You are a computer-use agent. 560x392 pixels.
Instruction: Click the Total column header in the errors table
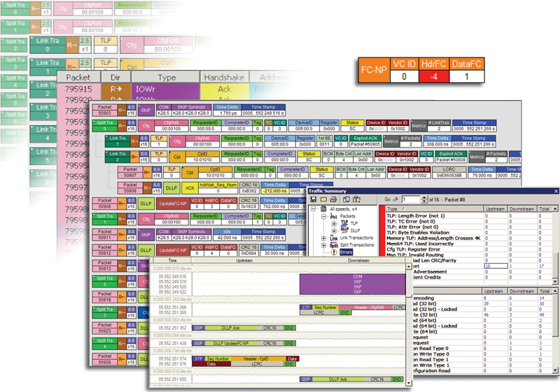point(545,209)
